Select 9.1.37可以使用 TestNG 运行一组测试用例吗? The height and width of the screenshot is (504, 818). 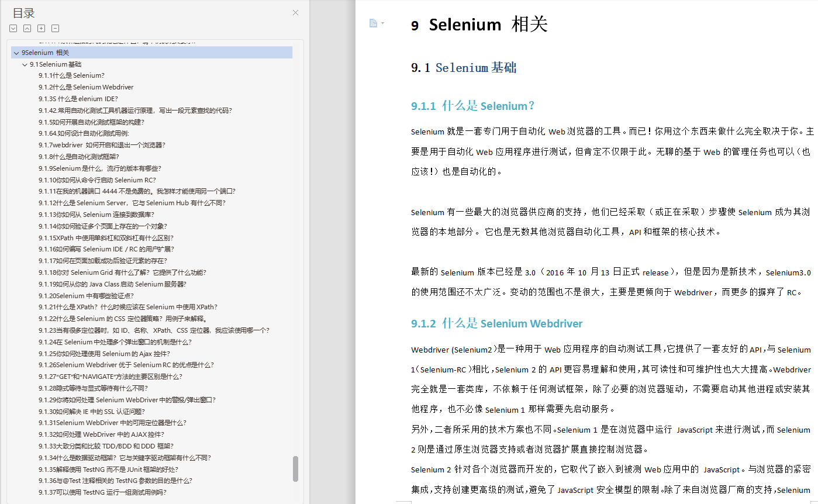(x=103, y=492)
